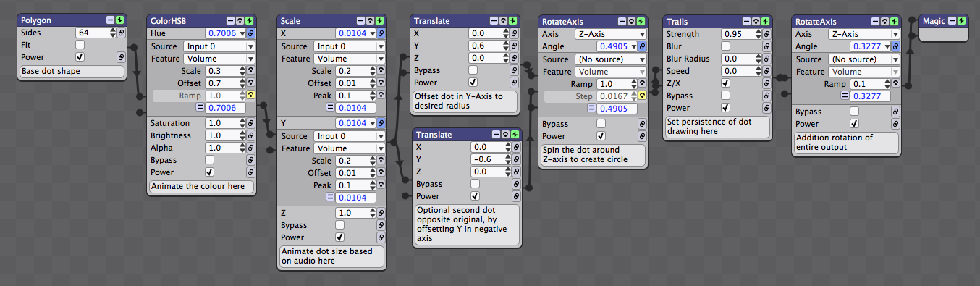Click "Addition rotation of entire output" comment
The image size is (980, 286).
[847, 143]
